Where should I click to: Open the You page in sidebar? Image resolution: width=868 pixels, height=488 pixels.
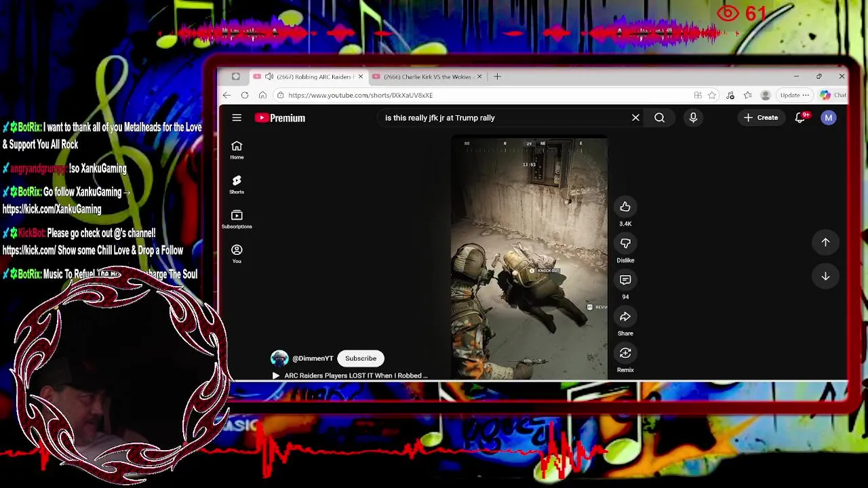click(x=237, y=253)
